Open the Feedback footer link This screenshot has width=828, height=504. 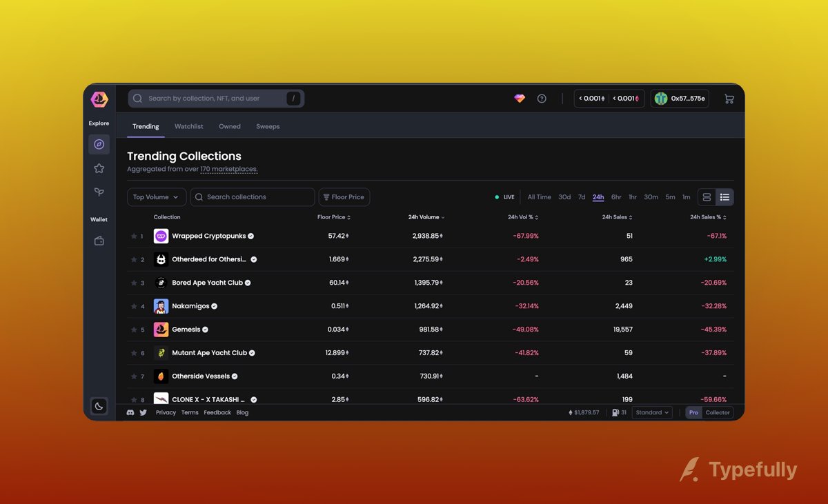tap(217, 412)
